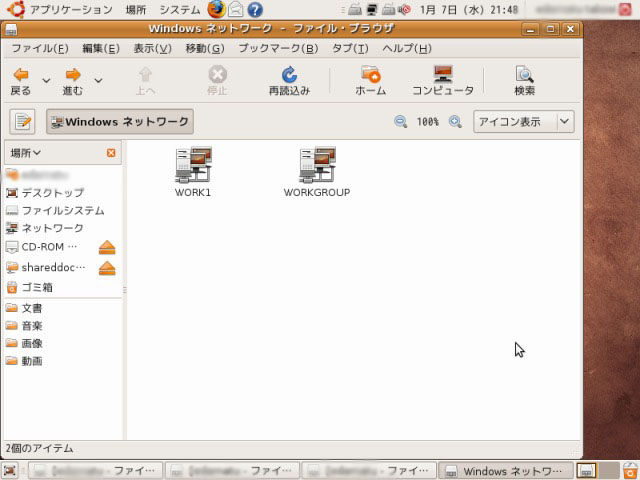Open the 場所 side pane selector
Screen dimensions: 640x480
26,153
